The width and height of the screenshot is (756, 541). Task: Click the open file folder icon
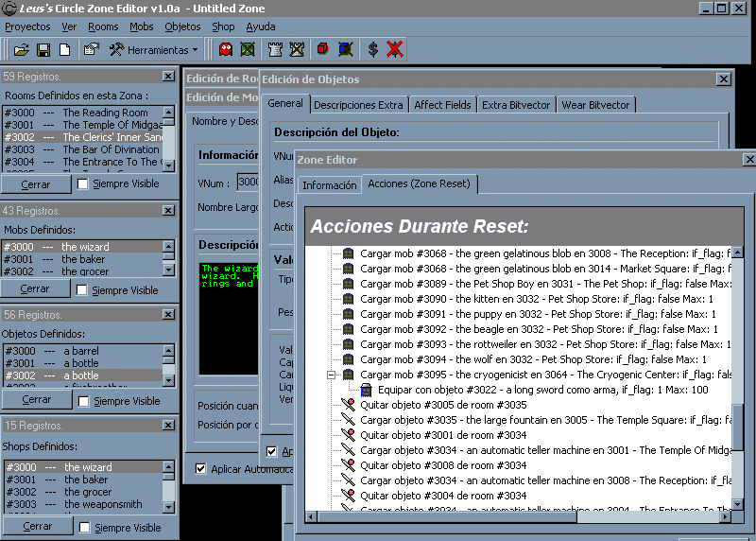pos(20,49)
